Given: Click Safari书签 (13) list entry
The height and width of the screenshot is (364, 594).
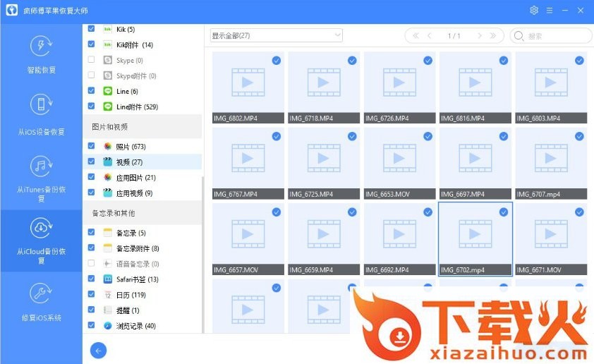Looking at the screenshot, I should coord(137,279).
